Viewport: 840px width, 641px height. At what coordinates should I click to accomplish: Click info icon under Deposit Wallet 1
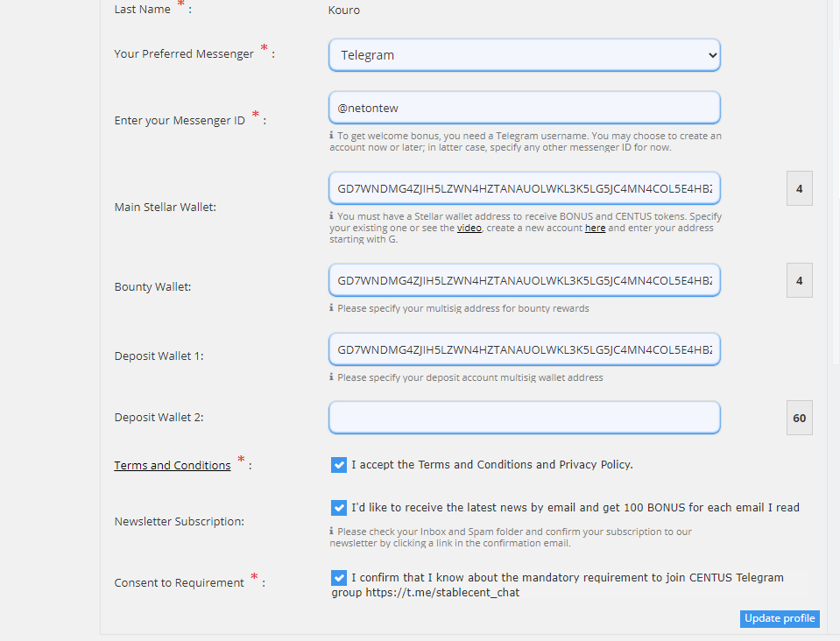click(332, 377)
